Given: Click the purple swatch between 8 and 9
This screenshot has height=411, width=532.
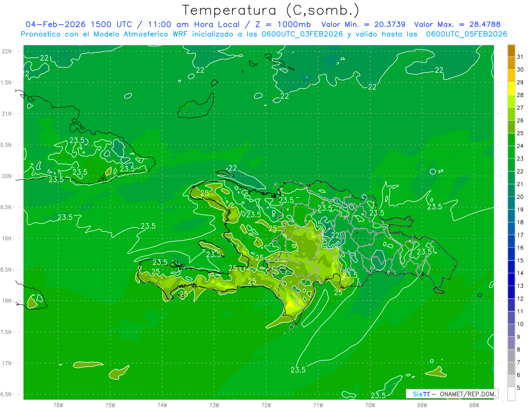Looking at the screenshot, I should pos(511,344).
